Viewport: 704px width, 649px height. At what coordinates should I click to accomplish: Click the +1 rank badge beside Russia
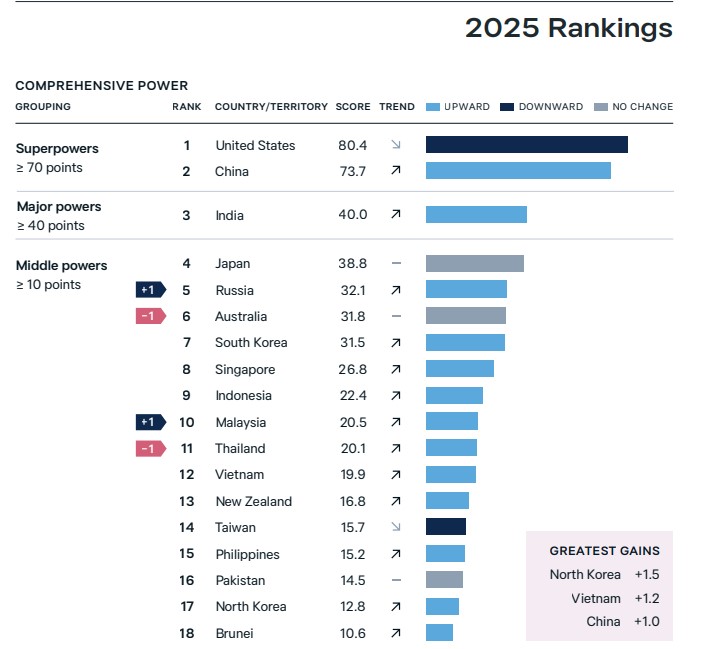point(150,290)
